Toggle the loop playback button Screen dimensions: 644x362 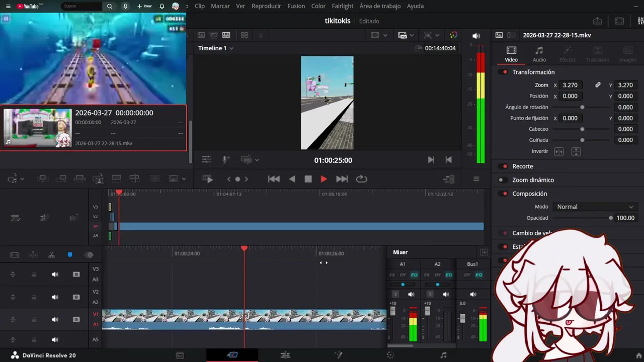point(361,179)
